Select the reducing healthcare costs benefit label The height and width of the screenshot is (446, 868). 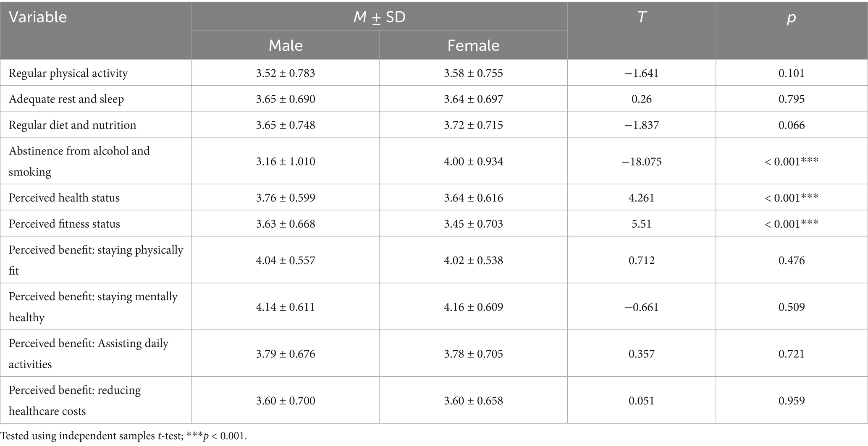coord(75,401)
